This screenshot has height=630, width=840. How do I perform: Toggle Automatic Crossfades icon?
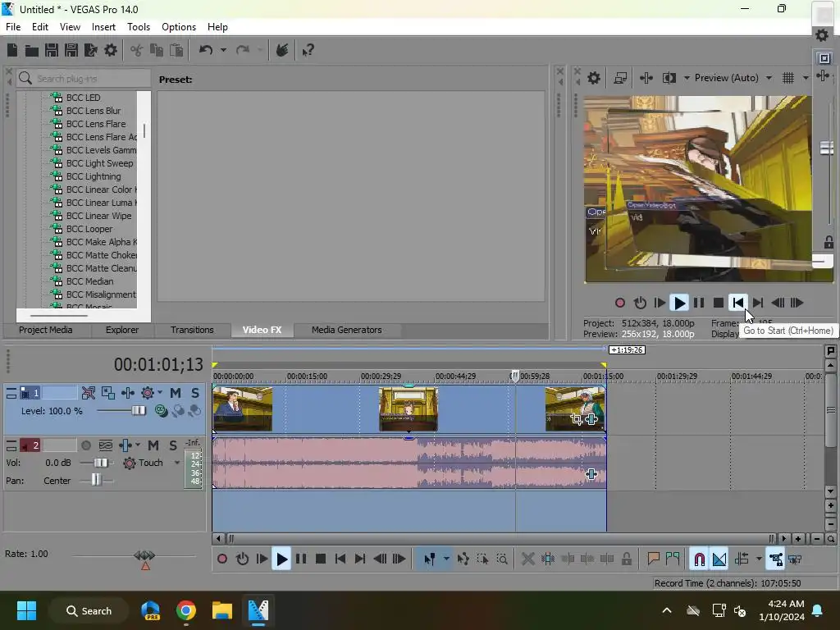tap(719, 559)
